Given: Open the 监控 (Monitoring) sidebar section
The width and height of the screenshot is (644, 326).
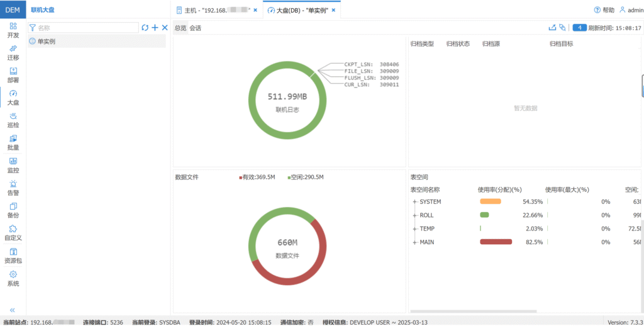Looking at the screenshot, I should tap(13, 165).
